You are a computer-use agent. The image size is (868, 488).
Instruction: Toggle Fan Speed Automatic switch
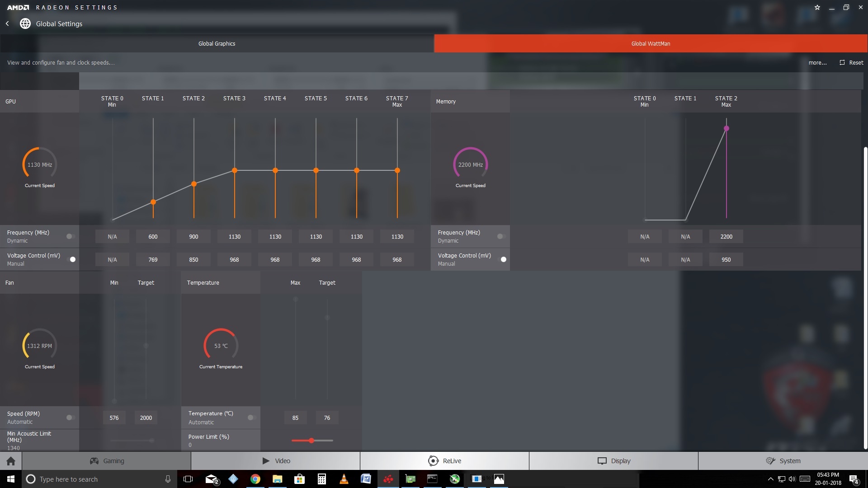(71, 418)
